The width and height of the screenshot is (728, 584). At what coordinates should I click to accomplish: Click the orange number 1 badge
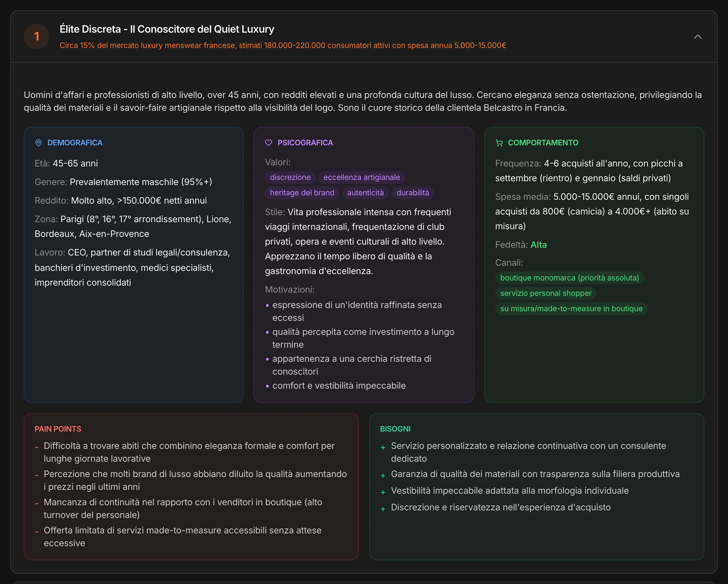point(37,36)
